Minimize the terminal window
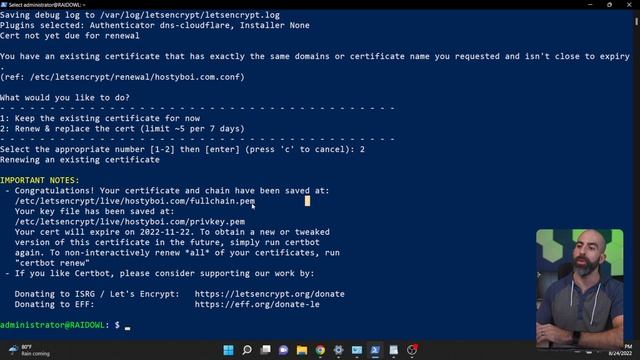 (590, 4)
